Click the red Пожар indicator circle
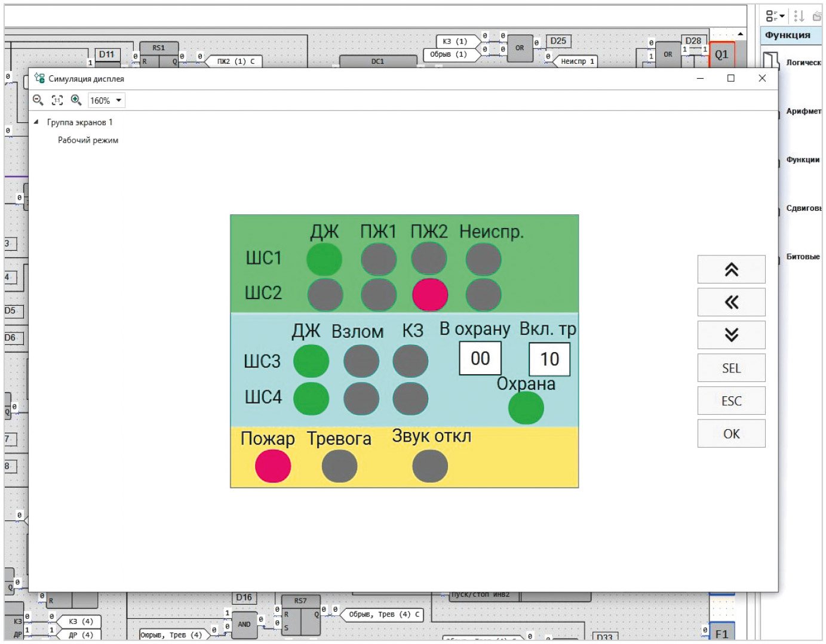The height and width of the screenshot is (644, 826). (273, 466)
